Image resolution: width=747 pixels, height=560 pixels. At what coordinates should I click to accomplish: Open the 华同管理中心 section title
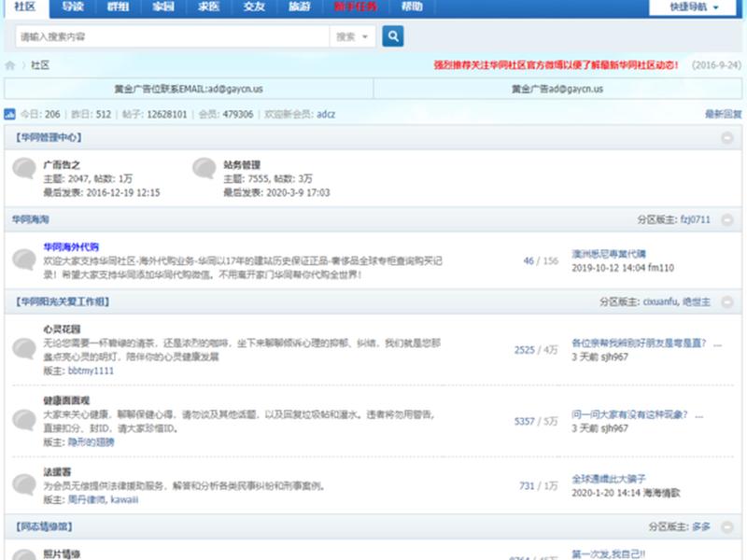pos(49,137)
